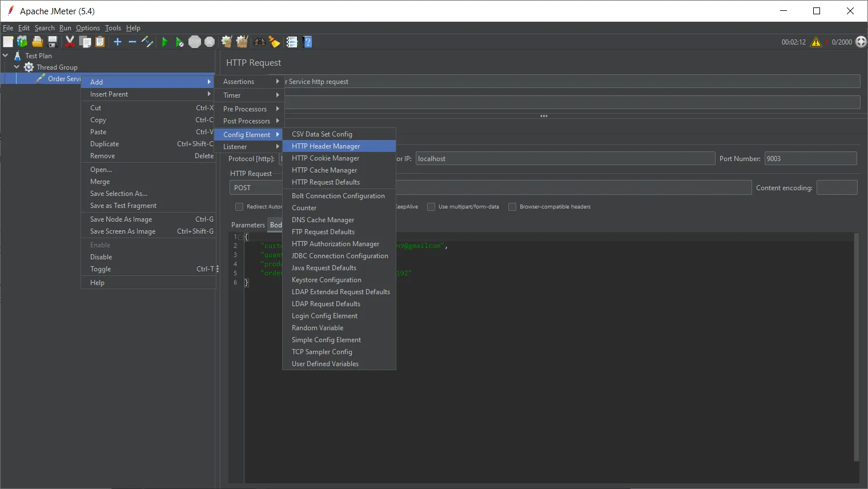Collapse the Test Plan tree node
The height and width of the screenshot is (489, 868).
(5, 56)
